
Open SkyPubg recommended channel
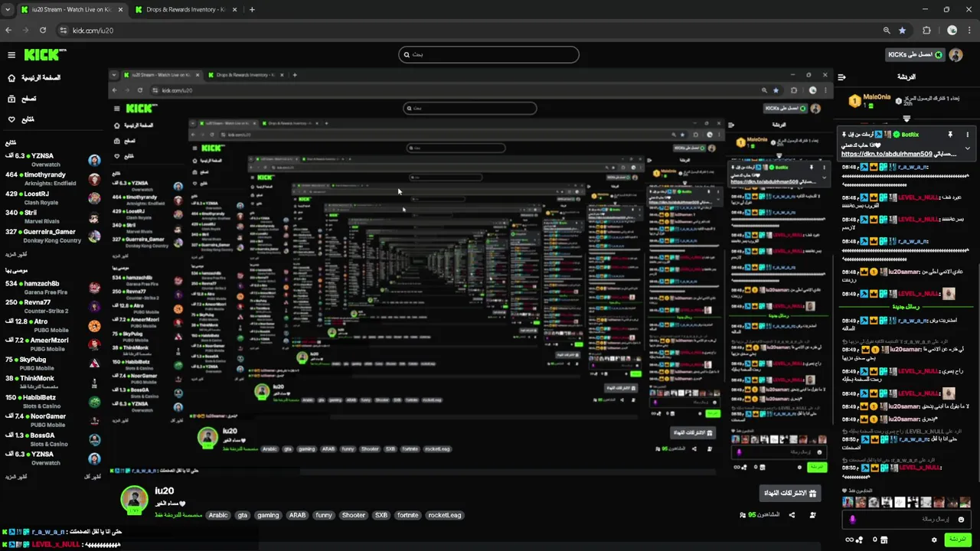point(52,364)
